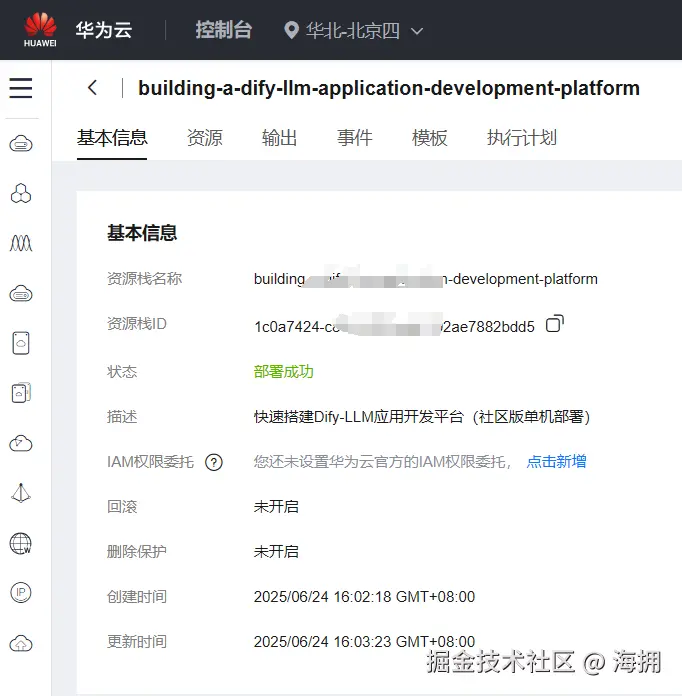682x696 pixels.
Task: Click the Huawei logo
Action: tap(40, 30)
